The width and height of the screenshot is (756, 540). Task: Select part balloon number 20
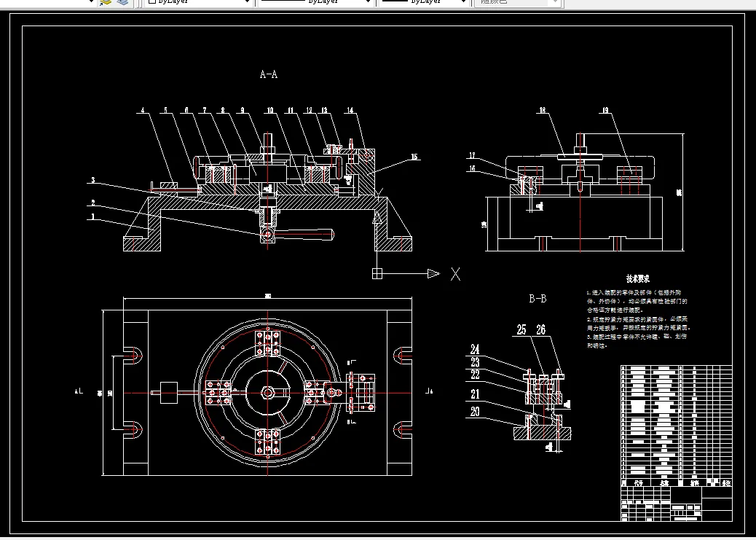click(x=475, y=411)
